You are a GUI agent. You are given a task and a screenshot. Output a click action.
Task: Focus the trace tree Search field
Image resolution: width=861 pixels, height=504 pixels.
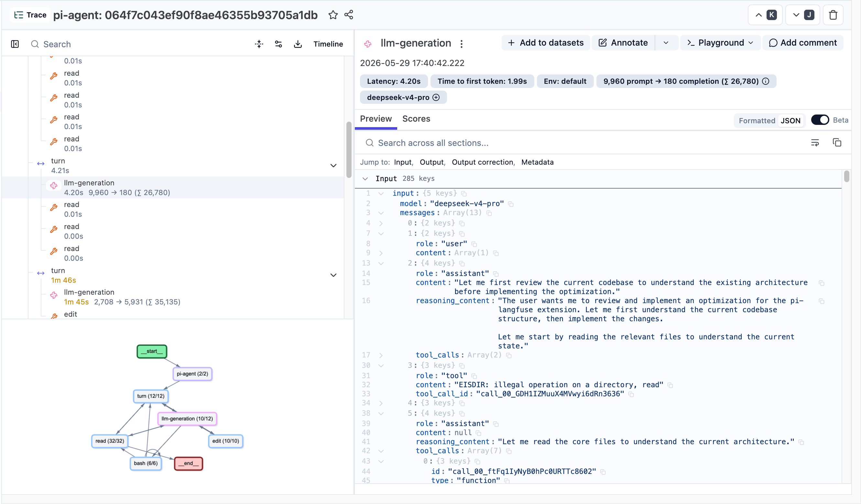137,44
